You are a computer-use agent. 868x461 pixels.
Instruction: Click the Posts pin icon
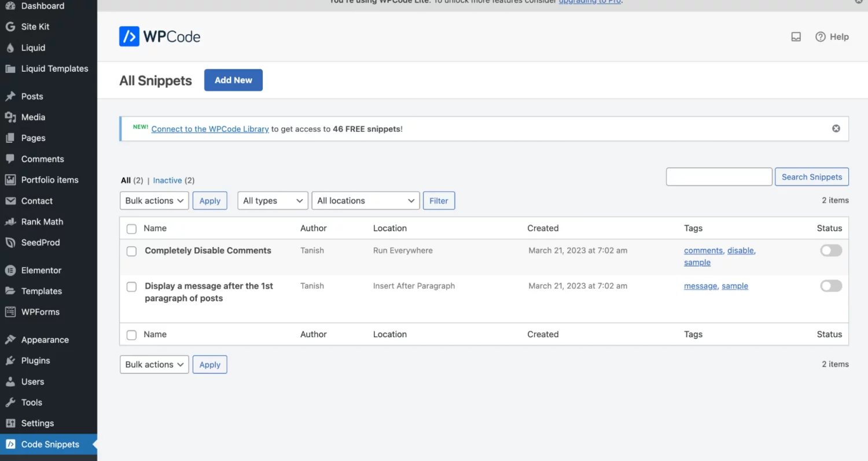[x=10, y=96]
